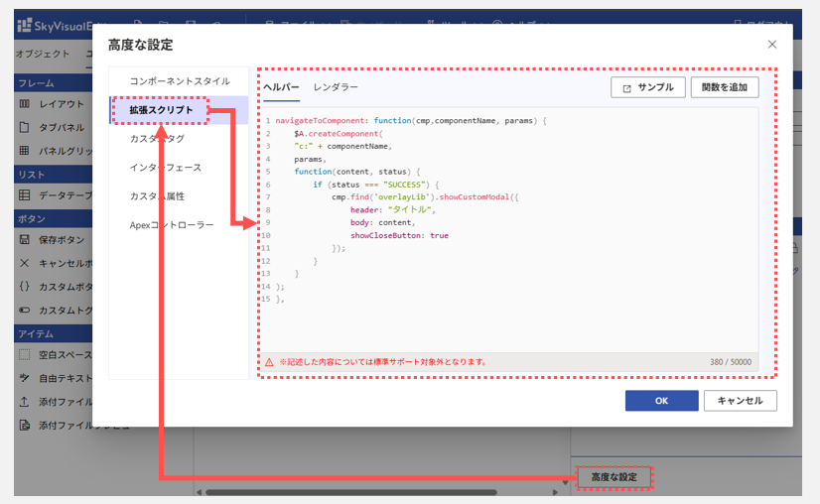The width and height of the screenshot is (820, 504).
Task: Click inside the script code editor
Action: pos(510,230)
